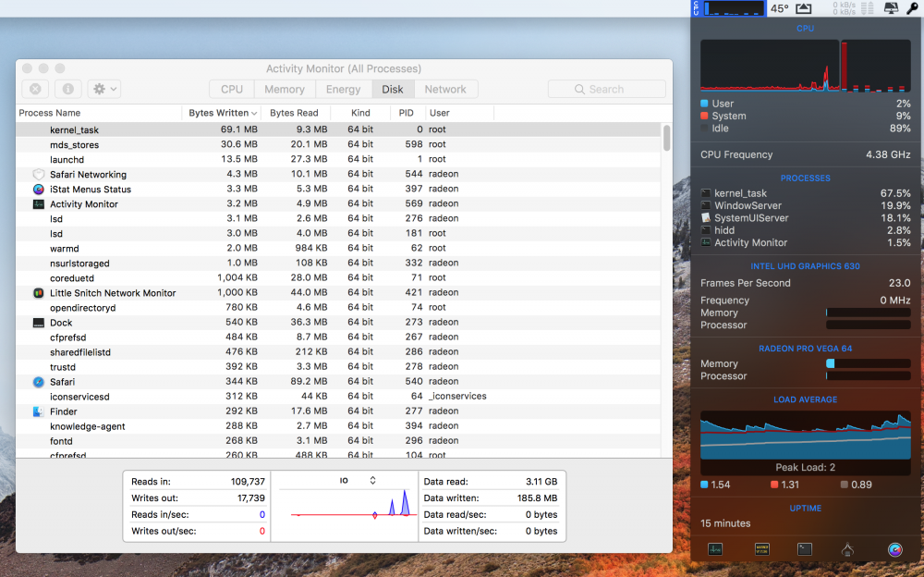Select the nsurlstoraged process row
The height and width of the screenshot is (577, 924).
339,264
